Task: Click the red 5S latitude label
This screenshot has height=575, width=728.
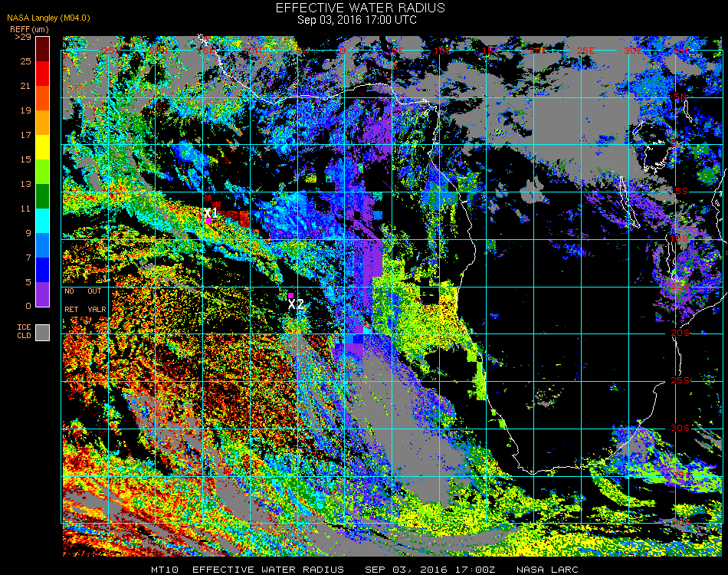Action: click(x=681, y=192)
